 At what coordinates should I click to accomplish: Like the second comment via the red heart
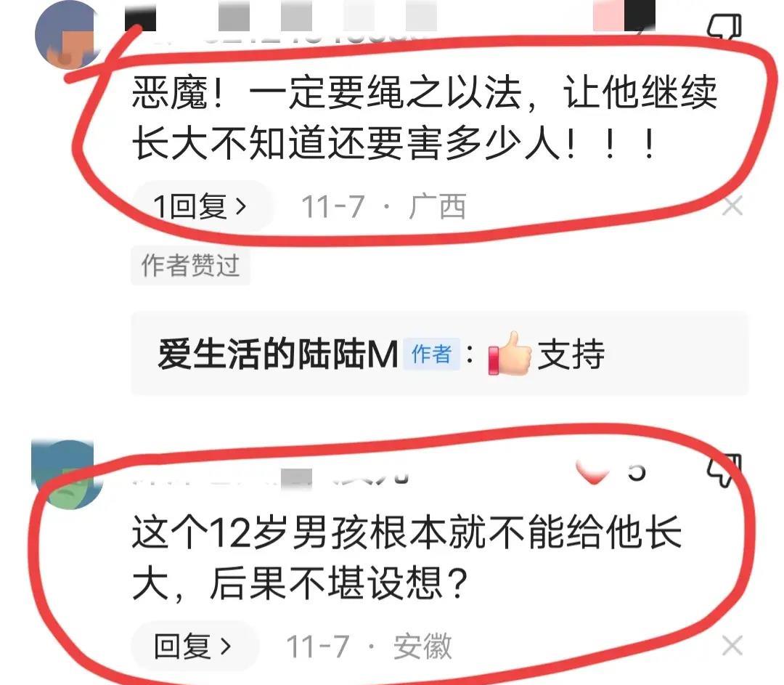(593, 472)
